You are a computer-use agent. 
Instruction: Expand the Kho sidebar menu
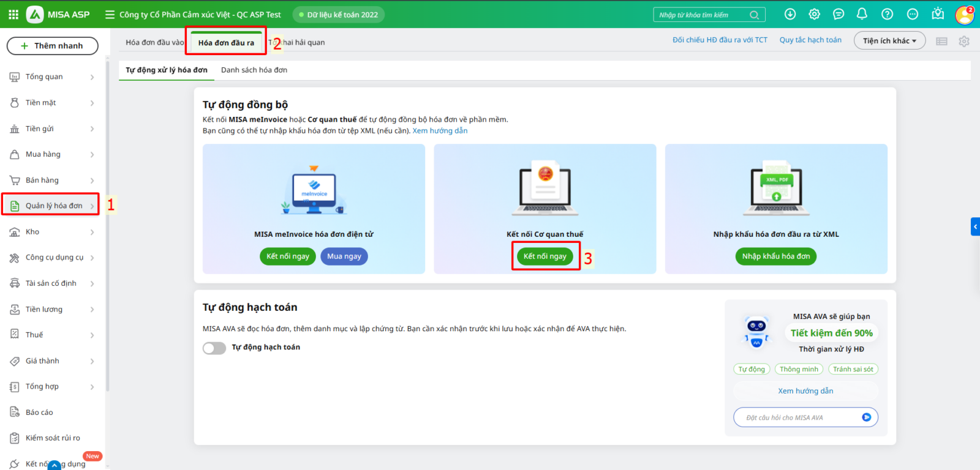52,232
